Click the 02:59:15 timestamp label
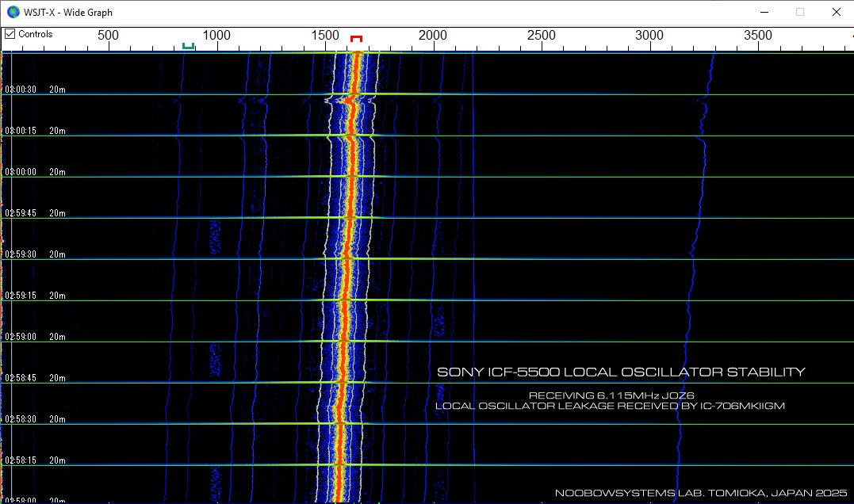Screen dimensions: 854x504 [21, 296]
